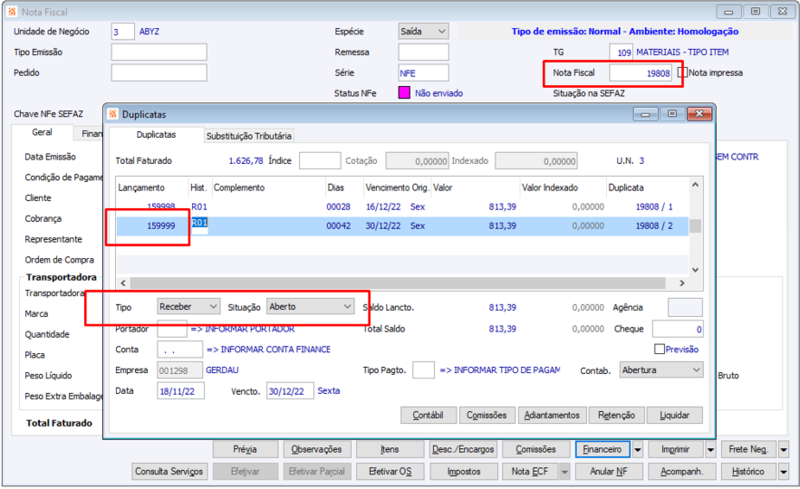The height and width of the screenshot is (489, 800).
Task: Click the Lançamento column header
Action: (152, 187)
